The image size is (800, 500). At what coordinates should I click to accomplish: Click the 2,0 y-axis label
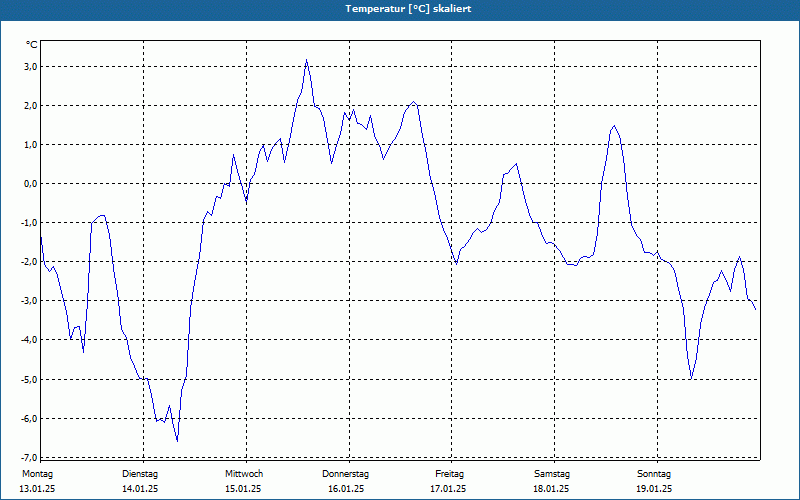coord(31,106)
